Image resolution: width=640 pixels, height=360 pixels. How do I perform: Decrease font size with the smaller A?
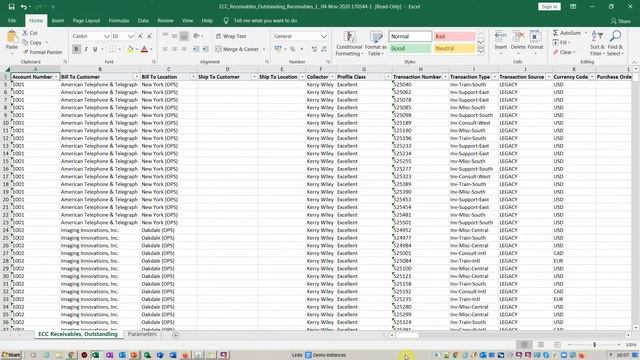(x=149, y=36)
